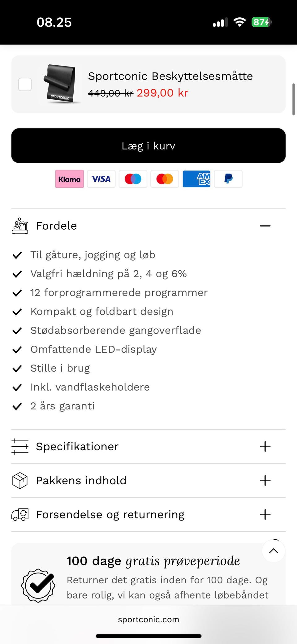Open the Specifikationer section title
This screenshot has width=297, height=644.
[x=77, y=447]
